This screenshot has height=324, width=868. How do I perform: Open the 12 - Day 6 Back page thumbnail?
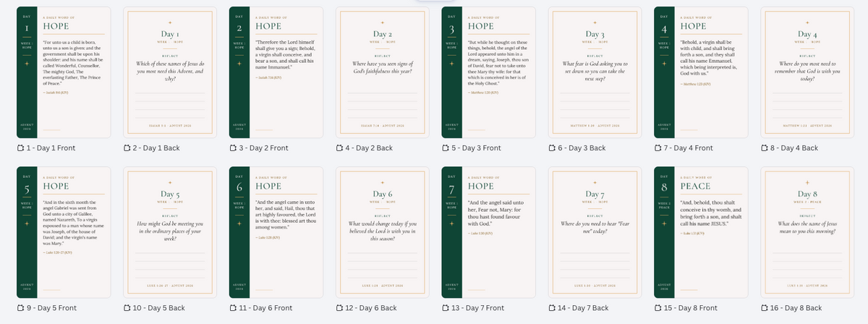[x=382, y=232]
